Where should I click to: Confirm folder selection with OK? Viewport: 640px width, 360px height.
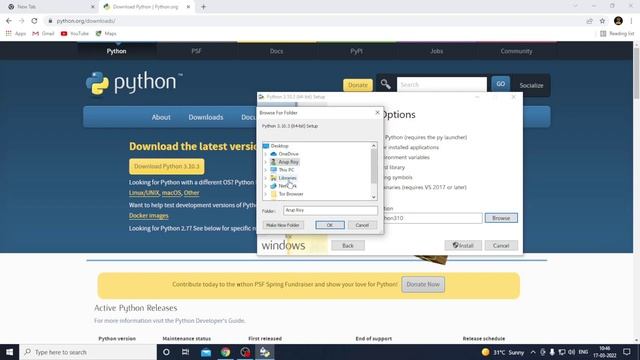pyautogui.click(x=330, y=225)
